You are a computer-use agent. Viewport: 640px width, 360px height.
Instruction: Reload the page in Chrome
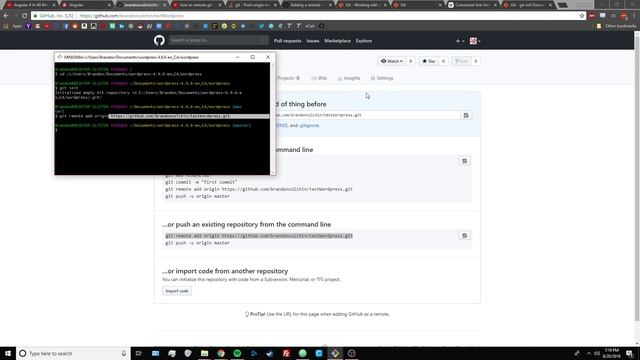(24, 16)
